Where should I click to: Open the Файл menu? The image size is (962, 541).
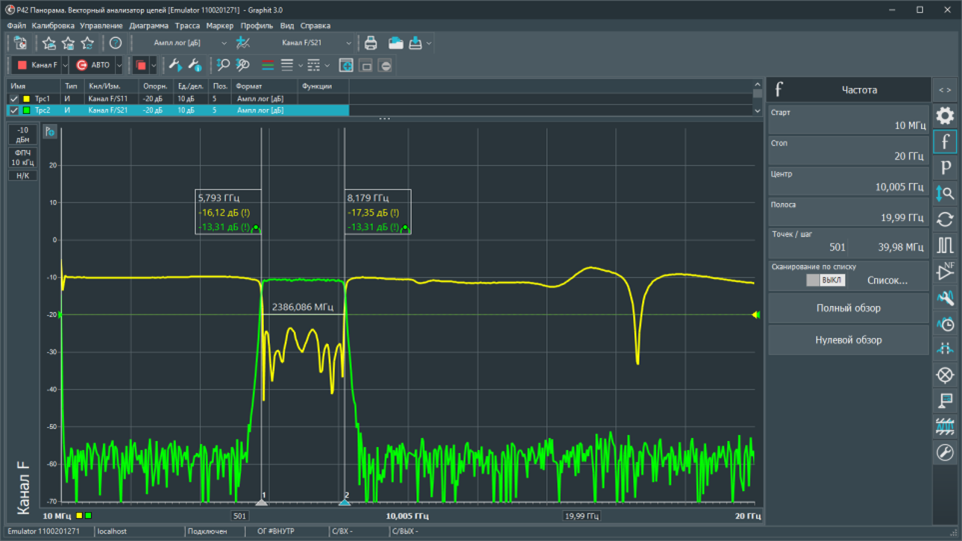tap(17, 26)
